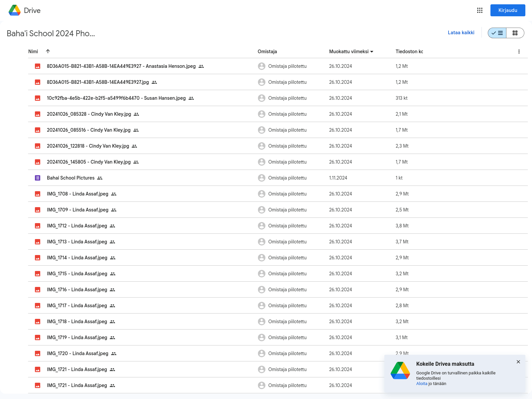Open IMG_1713 - Linda Assaf.jpeg
Viewport: 532px width, 399px height.
point(77,242)
